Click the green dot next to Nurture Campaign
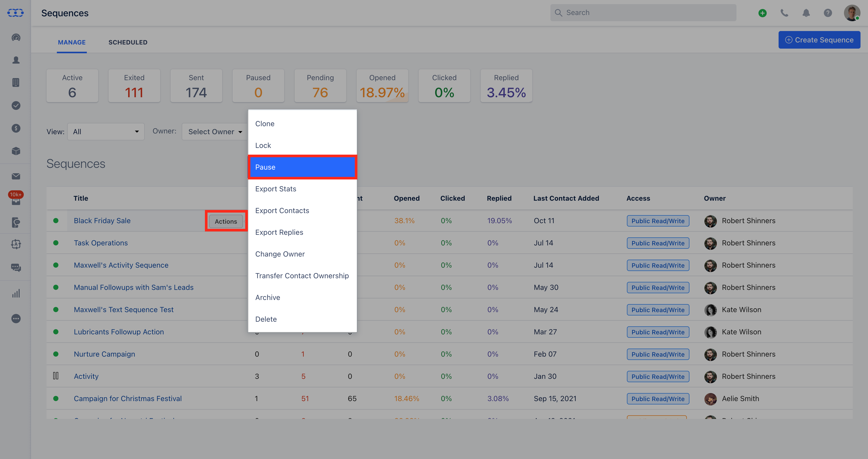868x459 pixels. coord(56,354)
